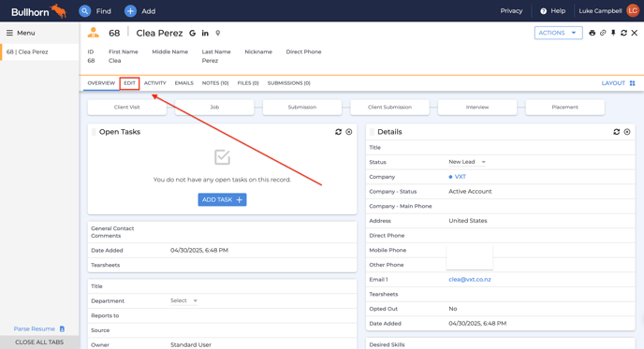Click the map pin location icon

coord(218,34)
